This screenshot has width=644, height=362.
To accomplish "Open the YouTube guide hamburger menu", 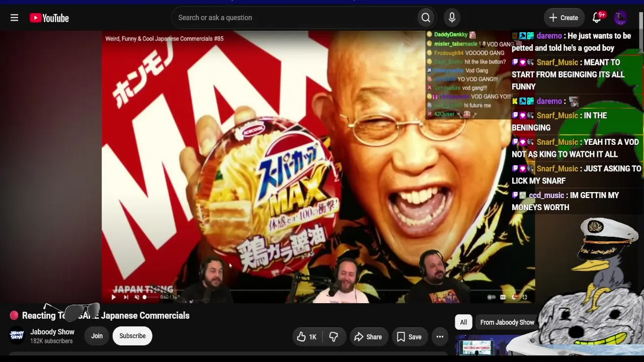I will [14, 18].
